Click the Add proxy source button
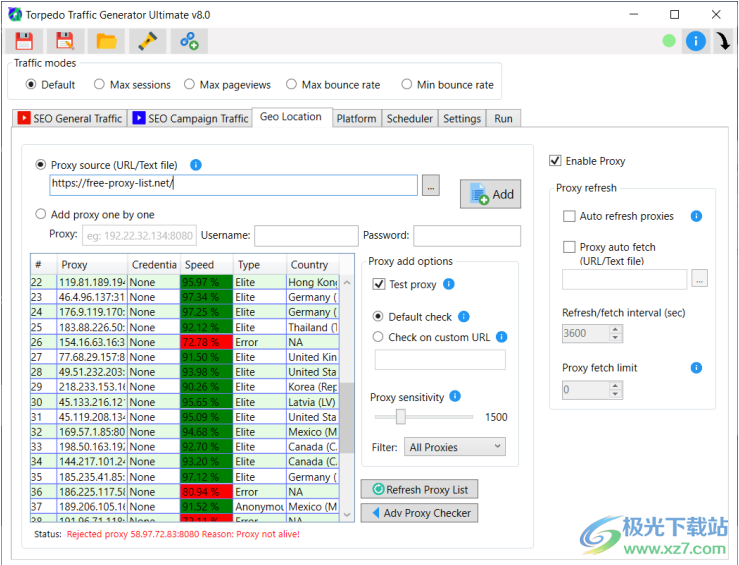Viewport: 739px width, 565px height. click(491, 194)
